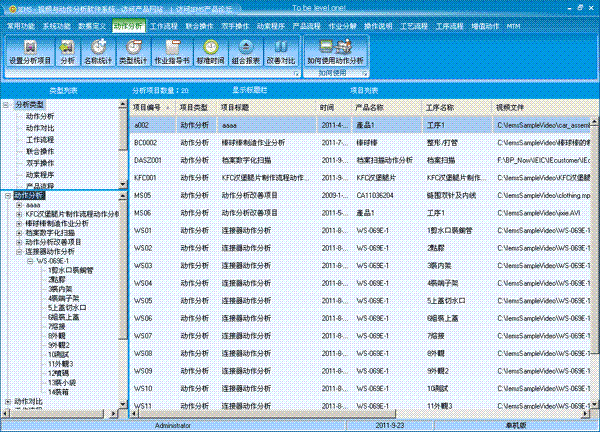Select 双手操作 in type tree
This screenshot has width=600, height=432.
click(40, 163)
